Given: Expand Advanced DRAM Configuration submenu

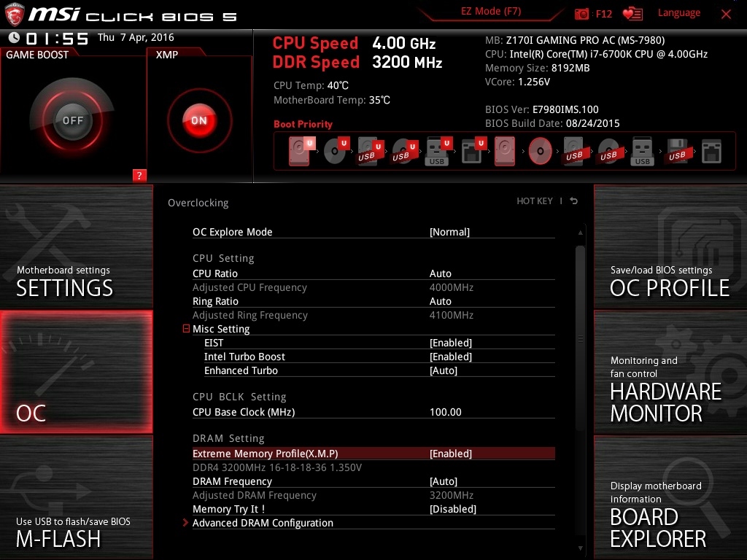Looking at the screenshot, I should pos(263,523).
